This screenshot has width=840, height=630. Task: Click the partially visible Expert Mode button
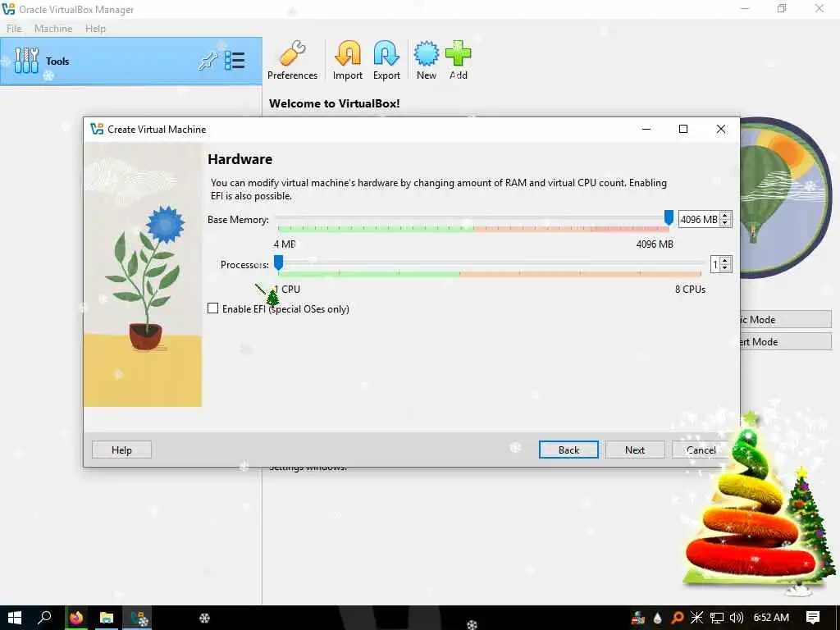[x=786, y=342]
